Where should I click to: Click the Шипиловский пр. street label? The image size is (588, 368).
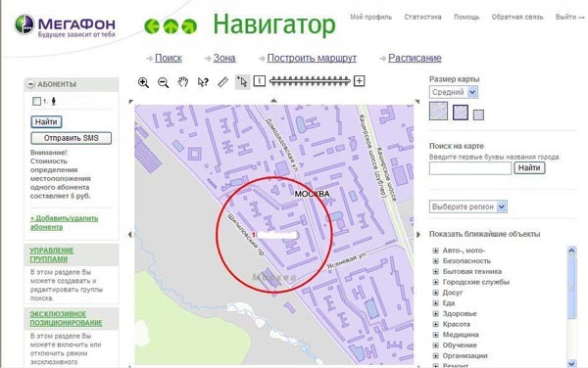tap(246, 235)
